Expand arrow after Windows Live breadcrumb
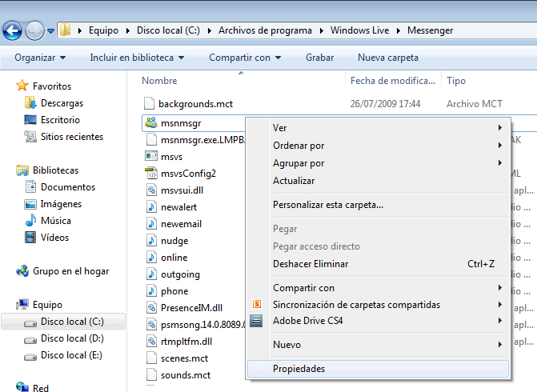This screenshot has height=392, width=537. coord(399,31)
